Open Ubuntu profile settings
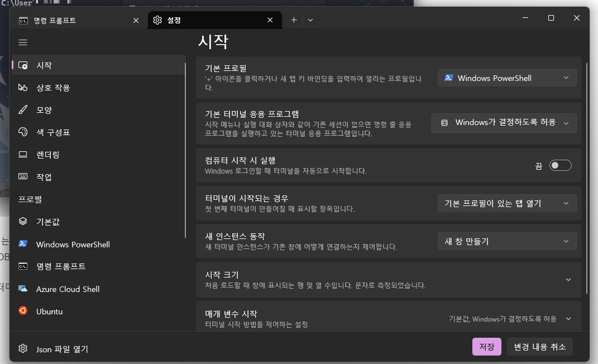 pos(99,310)
